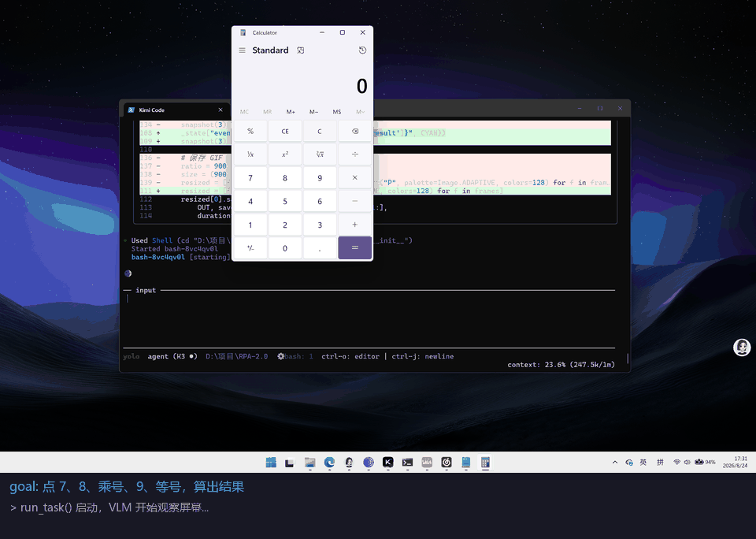Click the round avatar icon at desktop right edge
756x539 pixels.
coord(742,348)
